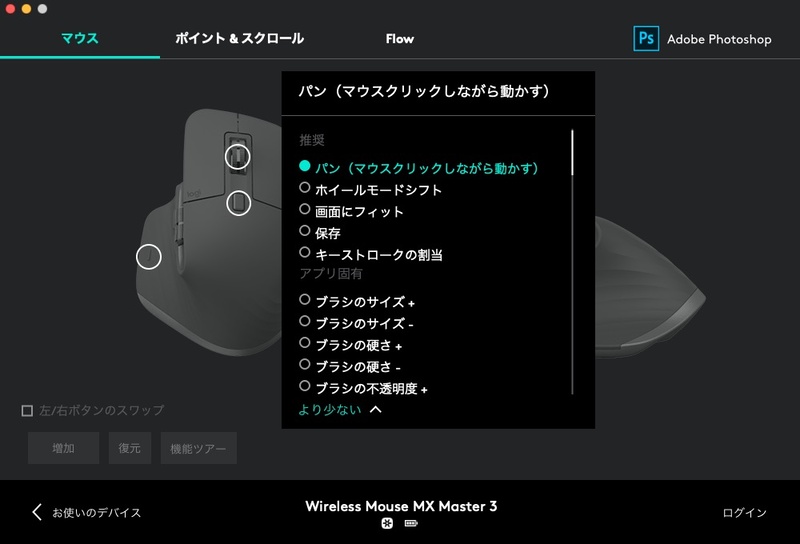Screen dimensions: 800x544
Task: Enable the 左/右ボタンのスワップ checkbox
Action: [27, 411]
